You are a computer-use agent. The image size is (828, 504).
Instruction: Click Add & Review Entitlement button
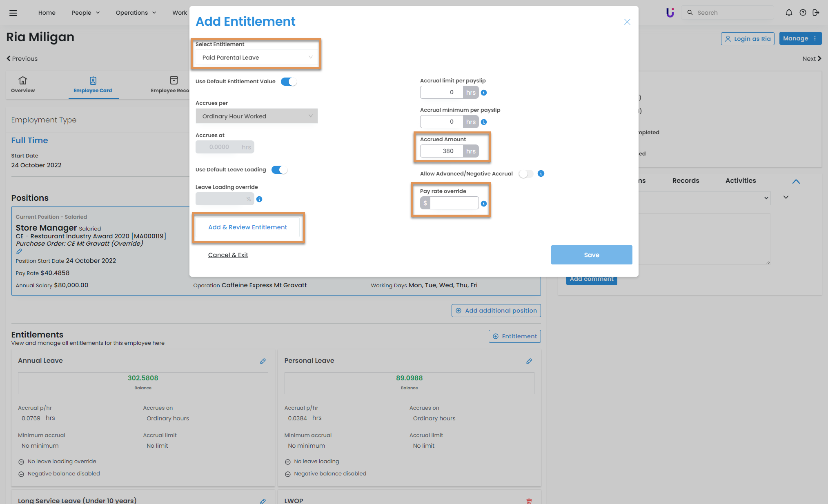[x=247, y=227]
